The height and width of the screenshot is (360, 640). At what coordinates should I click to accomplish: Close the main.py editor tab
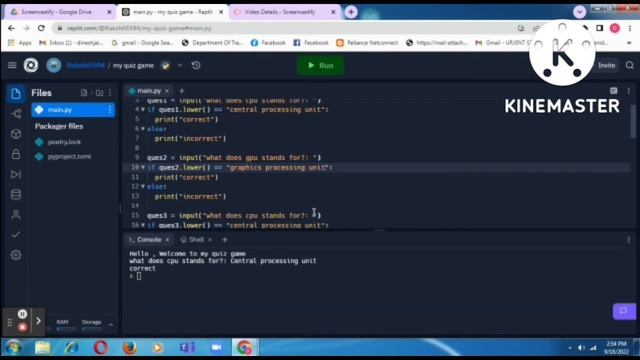tap(167, 91)
